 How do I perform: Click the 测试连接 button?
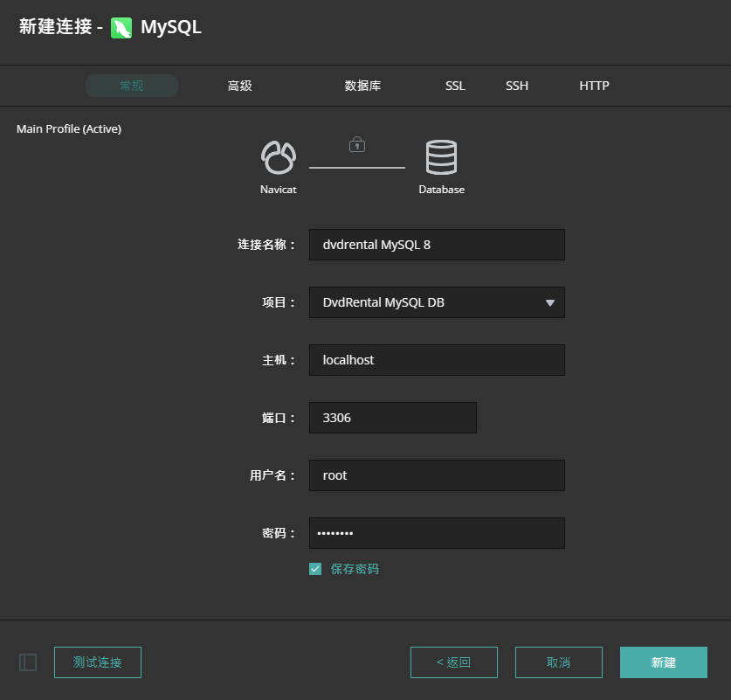98,662
